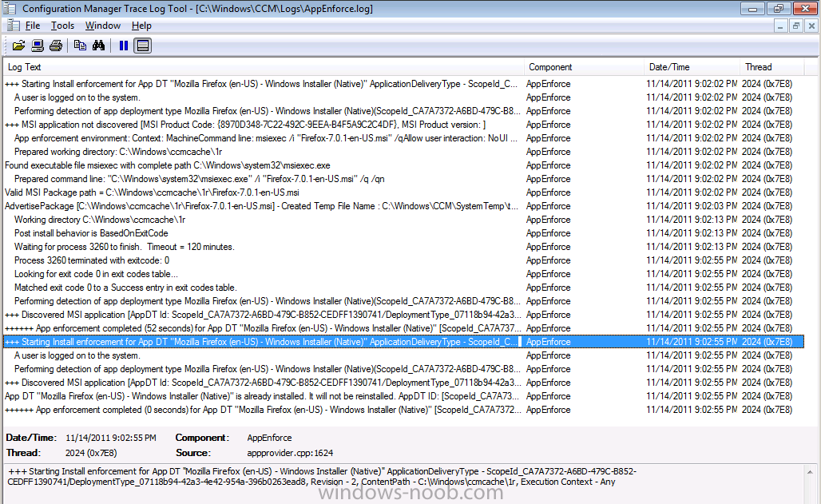Click the Thread value 2024 (0x7E8) in details
Viewport: 821px width, 504px height.
tap(91, 453)
